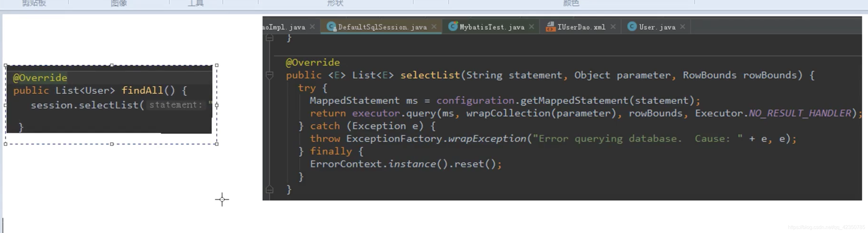Image resolution: width=868 pixels, height=233 pixels.
Task: Click the class icon on DefaultSqlSession.java tab
Action: pos(331,27)
